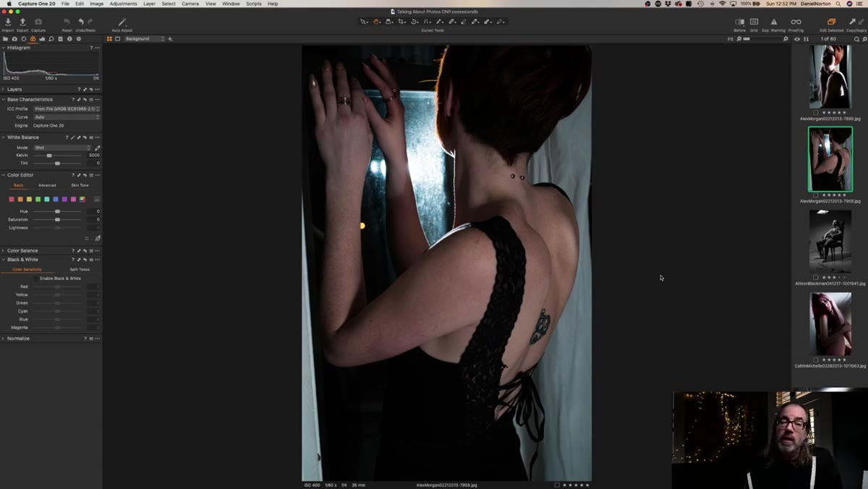Open the Library folder tool tab

click(6, 38)
